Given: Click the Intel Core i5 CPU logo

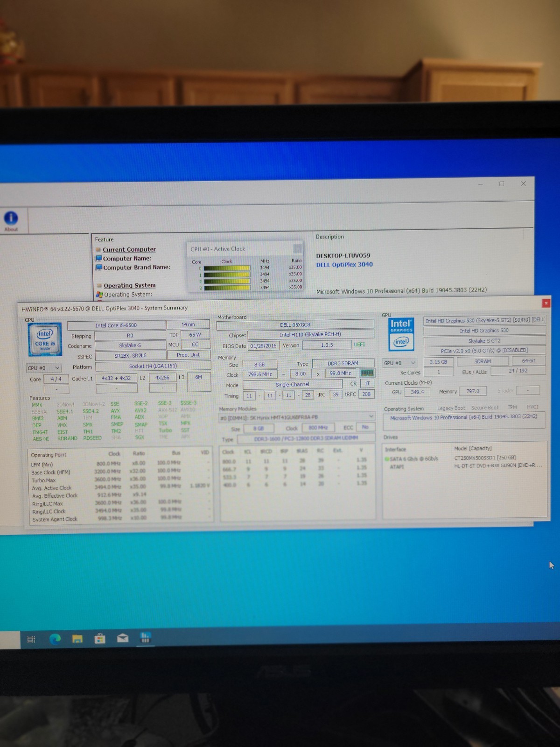Looking at the screenshot, I should (45, 340).
